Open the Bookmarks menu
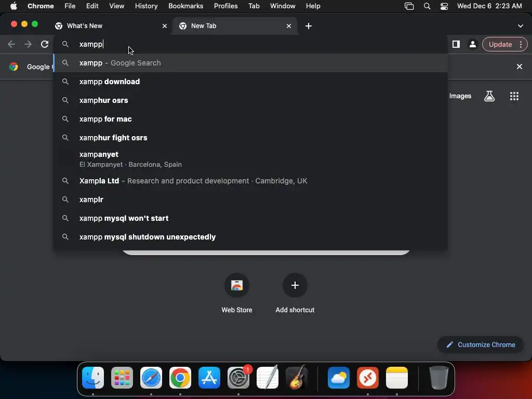This screenshot has width=532, height=399. 185,6
